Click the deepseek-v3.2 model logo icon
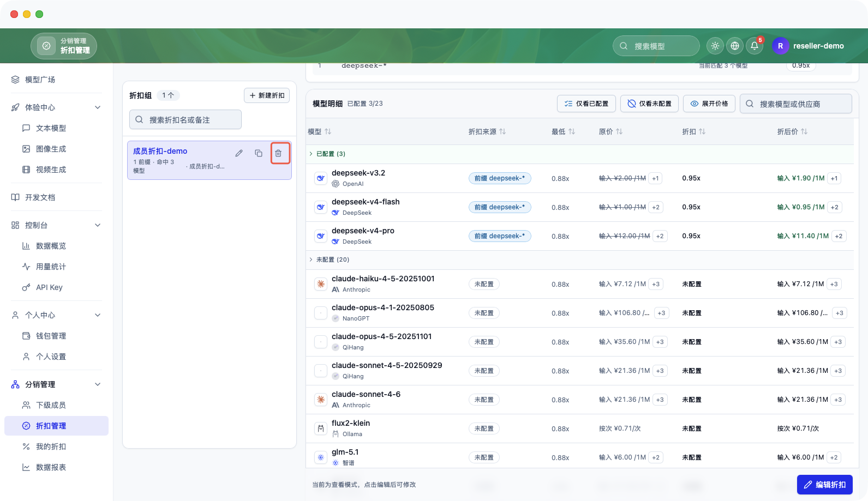Image resolution: width=868 pixels, height=501 pixels. pyautogui.click(x=321, y=178)
